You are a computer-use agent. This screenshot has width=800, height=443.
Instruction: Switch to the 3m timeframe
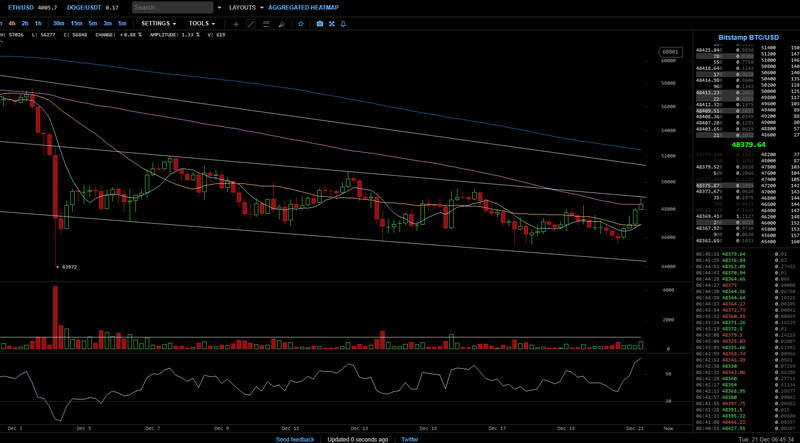(x=108, y=23)
